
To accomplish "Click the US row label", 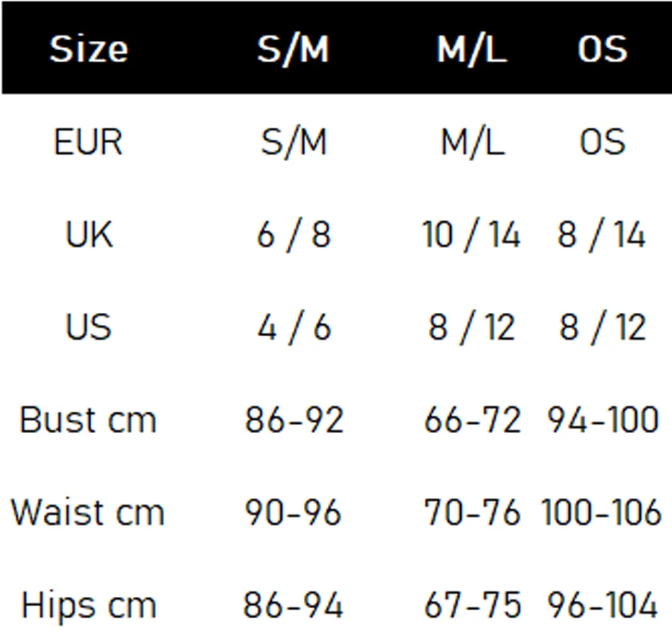I will pos(89,327).
